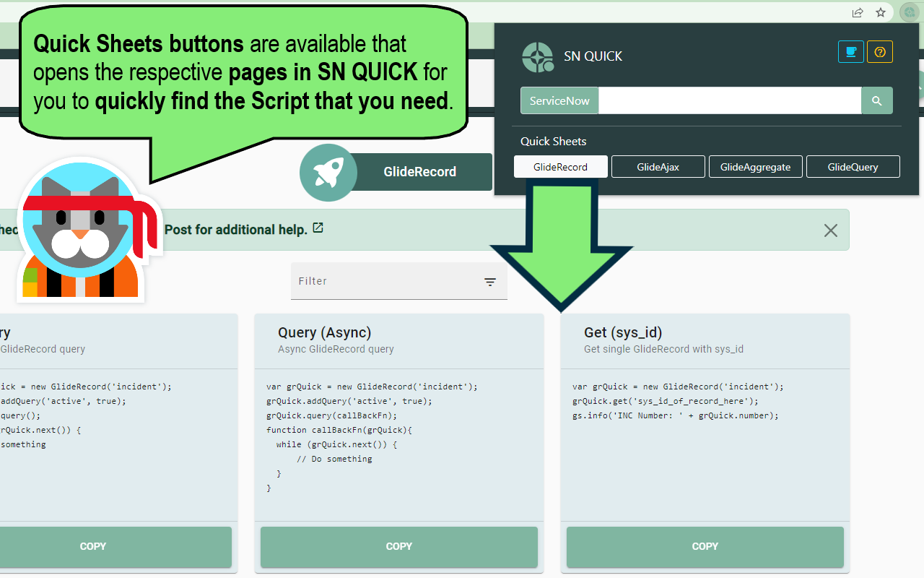Click the SN QUICK crosshair logo
Screen dimensions: 924x578
pyautogui.click(x=538, y=57)
